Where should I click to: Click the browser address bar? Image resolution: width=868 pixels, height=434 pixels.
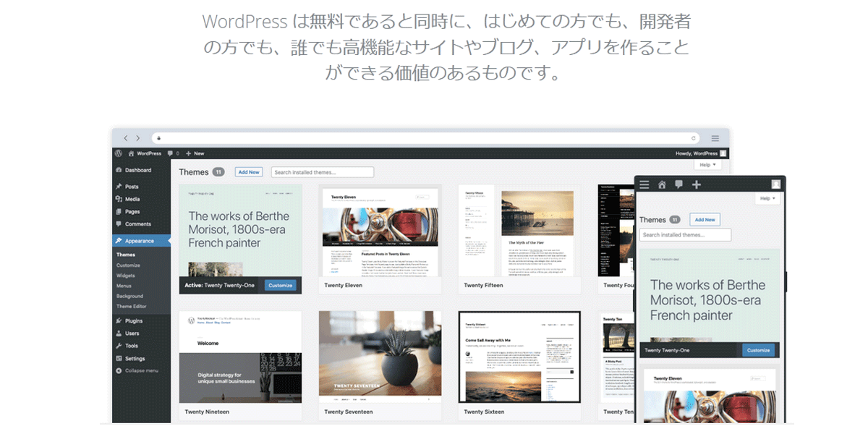[x=425, y=137]
